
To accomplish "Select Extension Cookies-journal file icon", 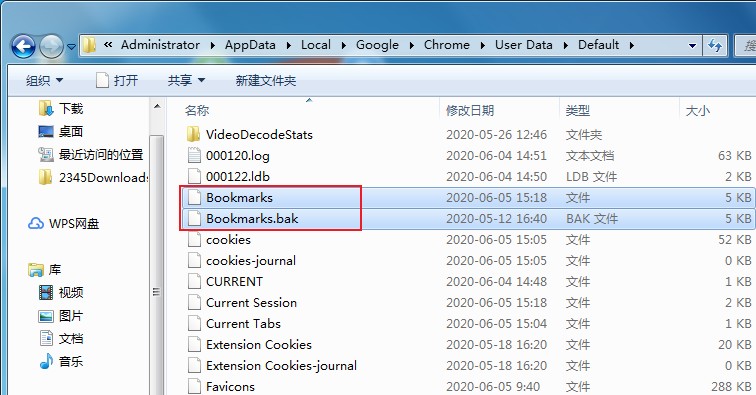I will 194,365.
